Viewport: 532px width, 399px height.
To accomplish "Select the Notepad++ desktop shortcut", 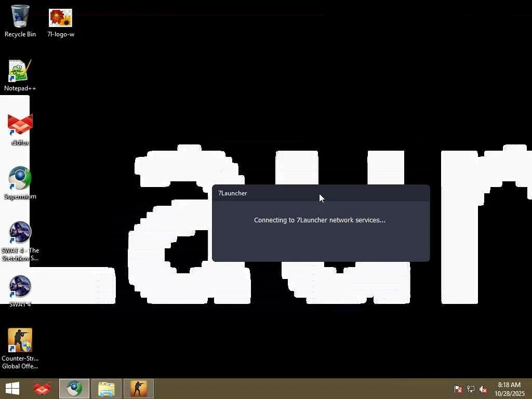I will 20,75.
